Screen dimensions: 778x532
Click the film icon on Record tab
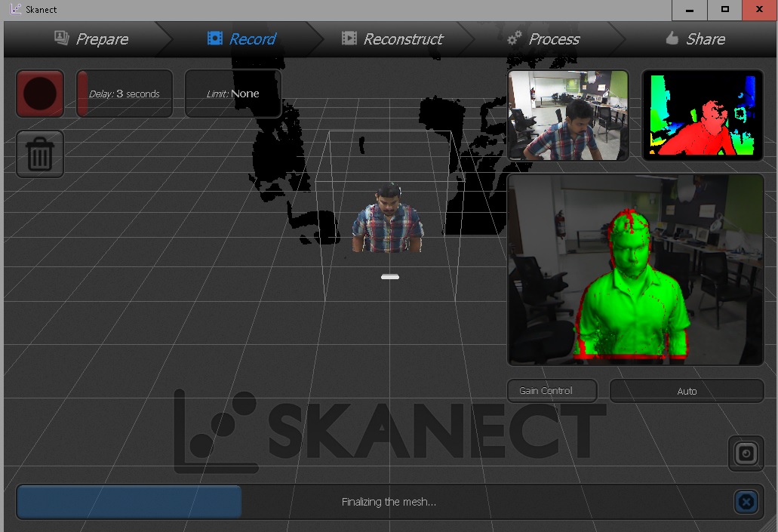[215, 38]
